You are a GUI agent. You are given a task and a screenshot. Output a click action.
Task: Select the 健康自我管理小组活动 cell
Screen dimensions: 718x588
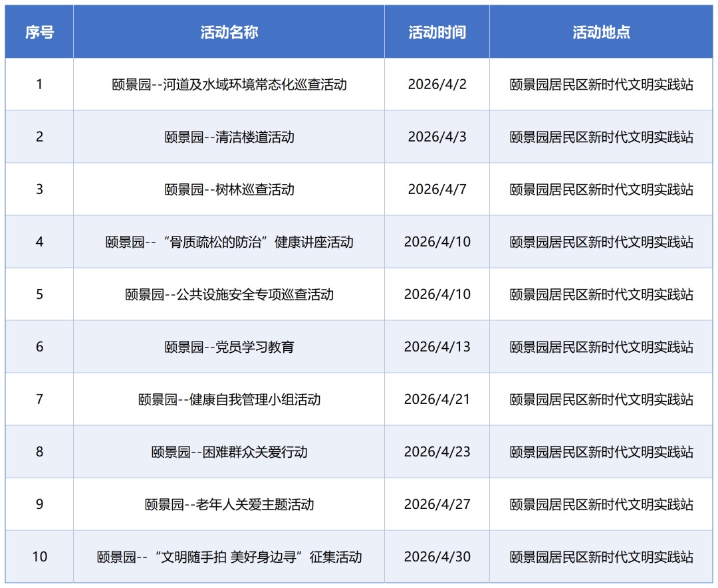click(x=229, y=399)
